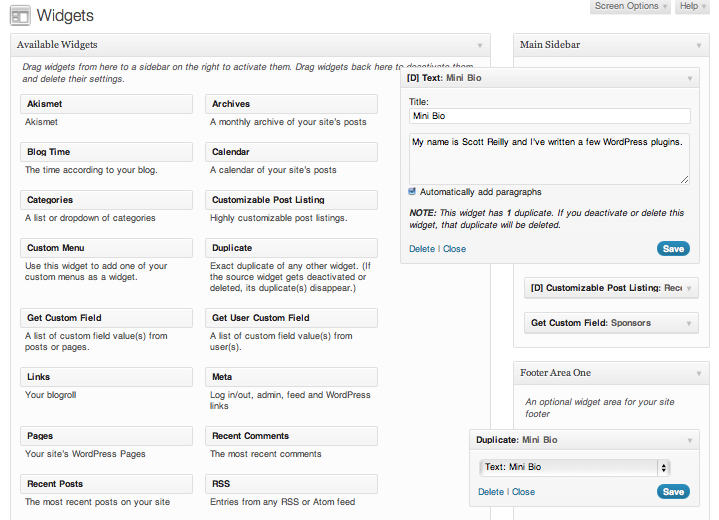Click Delete link in Text widget
Image resolution: width=719 pixels, height=520 pixels.
421,249
